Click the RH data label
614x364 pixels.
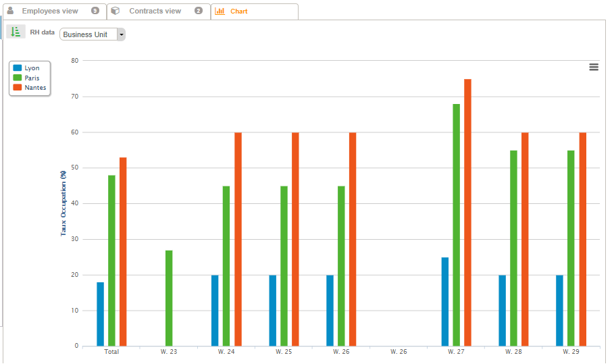(x=43, y=32)
